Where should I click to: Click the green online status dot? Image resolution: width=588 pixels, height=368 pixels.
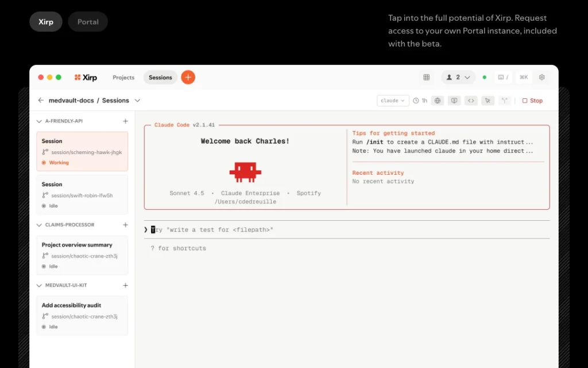[485, 78]
